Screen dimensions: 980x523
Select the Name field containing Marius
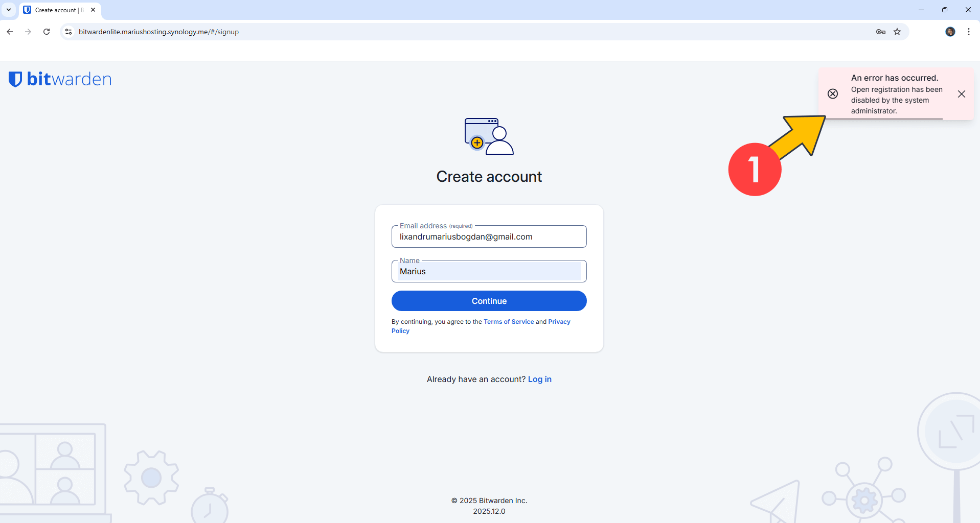(488, 271)
